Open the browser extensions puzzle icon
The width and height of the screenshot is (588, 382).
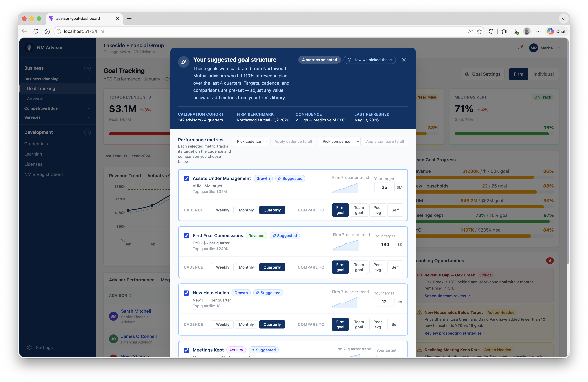[491, 31]
